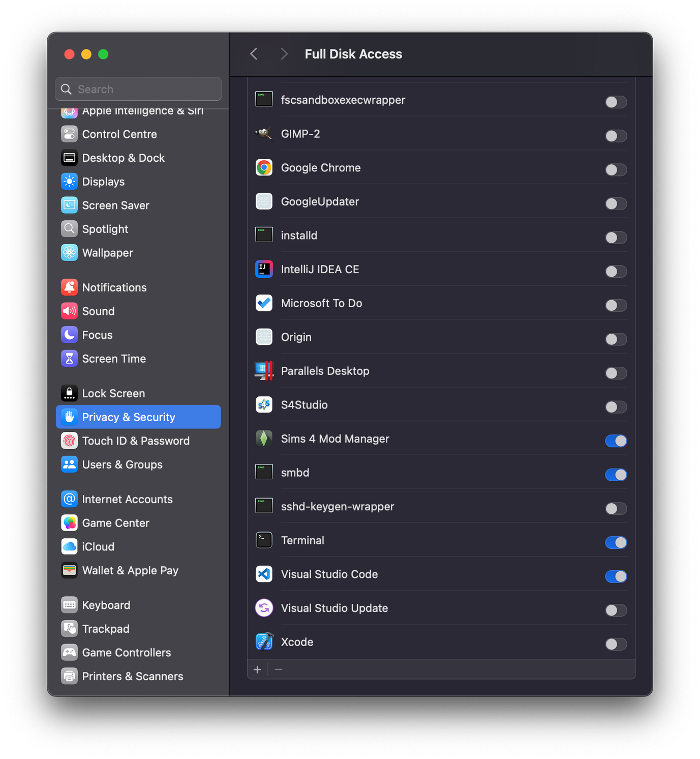Open Trackpad settings

coord(138,629)
